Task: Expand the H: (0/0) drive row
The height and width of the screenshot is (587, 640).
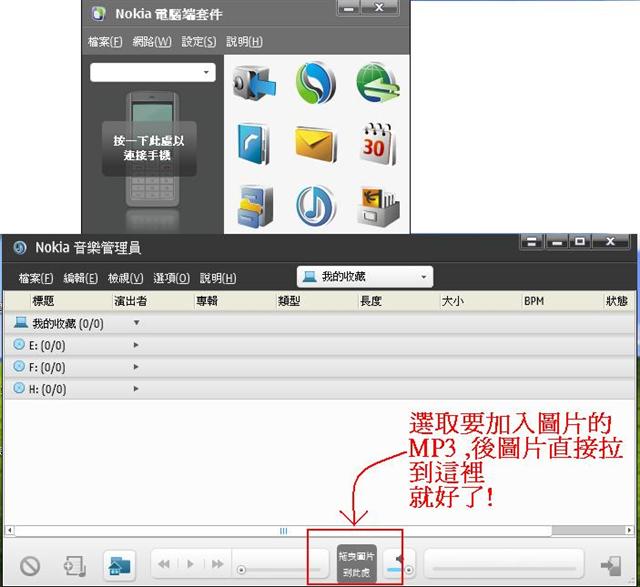Action: coord(136,389)
